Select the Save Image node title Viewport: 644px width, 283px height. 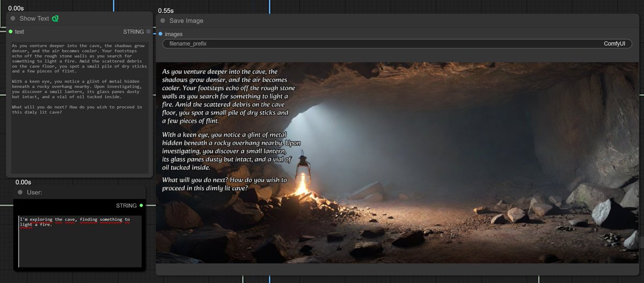[x=186, y=20]
